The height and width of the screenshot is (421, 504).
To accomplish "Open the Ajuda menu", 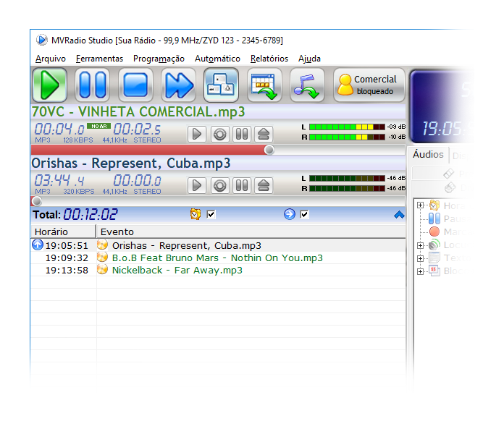I will pyautogui.click(x=309, y=59).
